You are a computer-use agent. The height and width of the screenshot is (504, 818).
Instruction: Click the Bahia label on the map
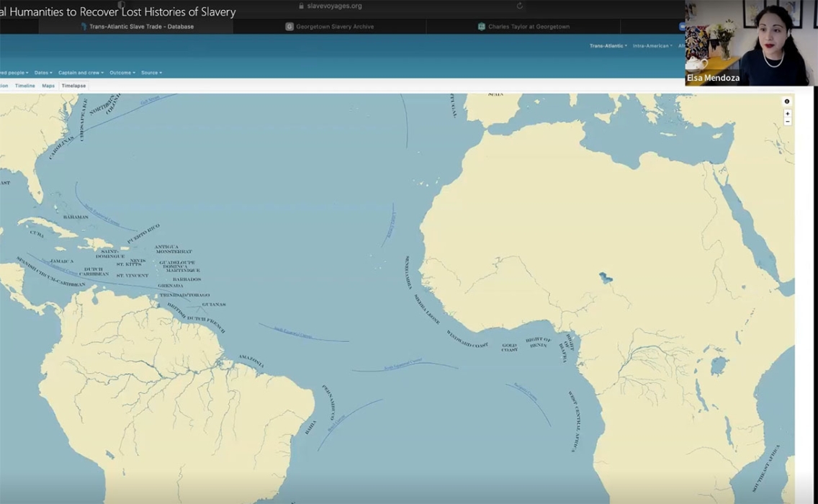pyautogui.click(x=310, y=428)
